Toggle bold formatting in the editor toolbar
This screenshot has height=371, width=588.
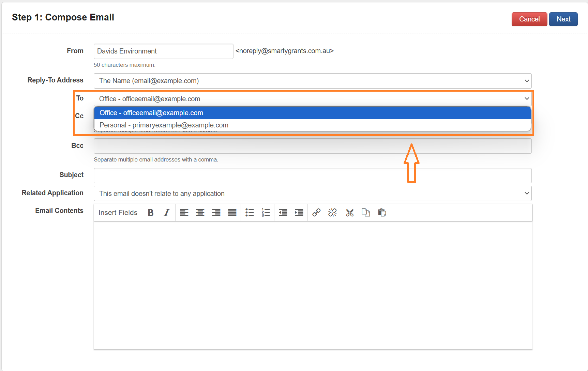[x=150, y=213]
